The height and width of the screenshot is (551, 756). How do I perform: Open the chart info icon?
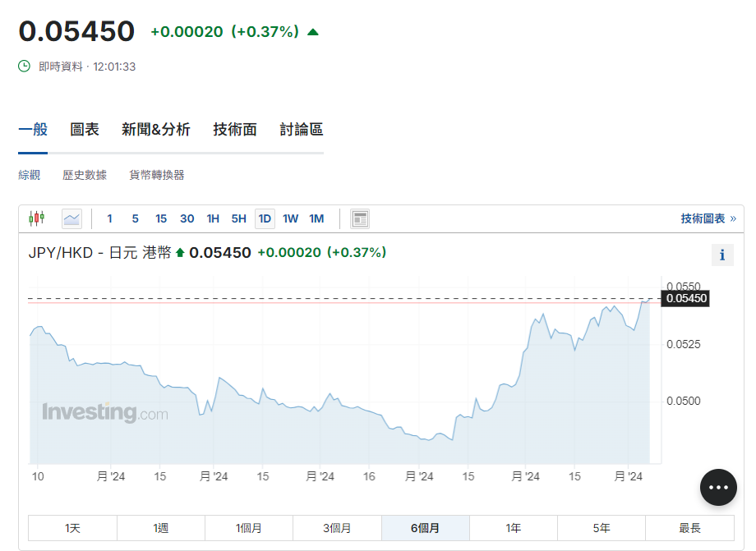[722, 255]
